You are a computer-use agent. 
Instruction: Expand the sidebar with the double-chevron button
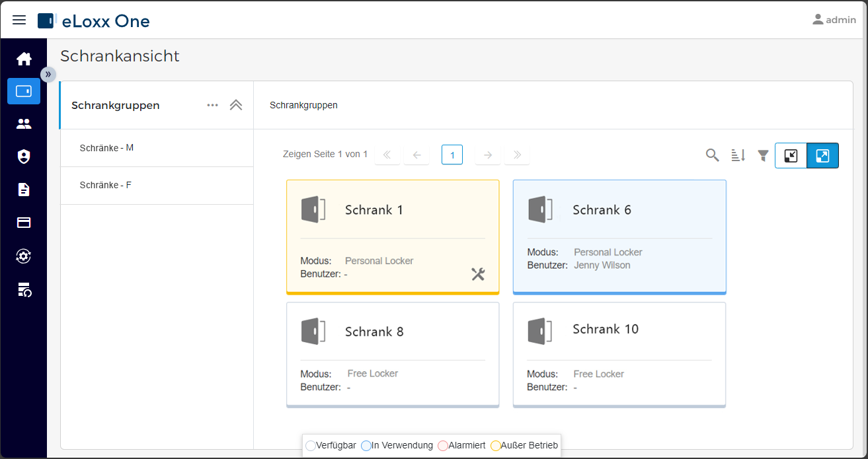tap(48, 74)
